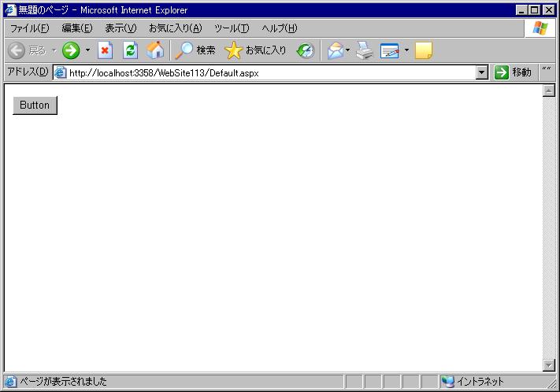The image size is (560, 392).
Task: Click the yellow note Discuss icon
Action: [x=424, y=50]
